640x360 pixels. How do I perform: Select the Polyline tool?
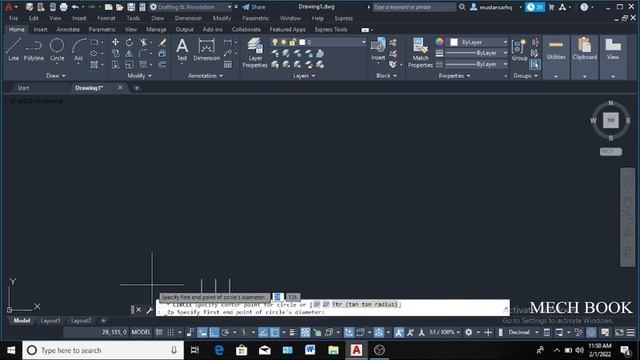tap(33, 49)
